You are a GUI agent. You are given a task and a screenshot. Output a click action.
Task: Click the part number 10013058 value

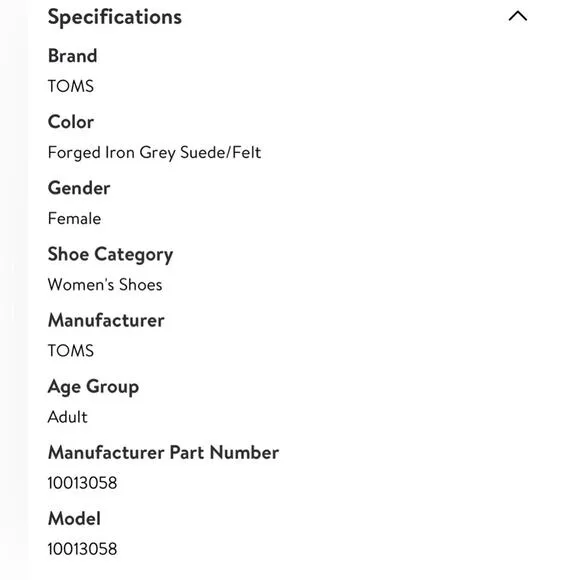coord(82,483)
